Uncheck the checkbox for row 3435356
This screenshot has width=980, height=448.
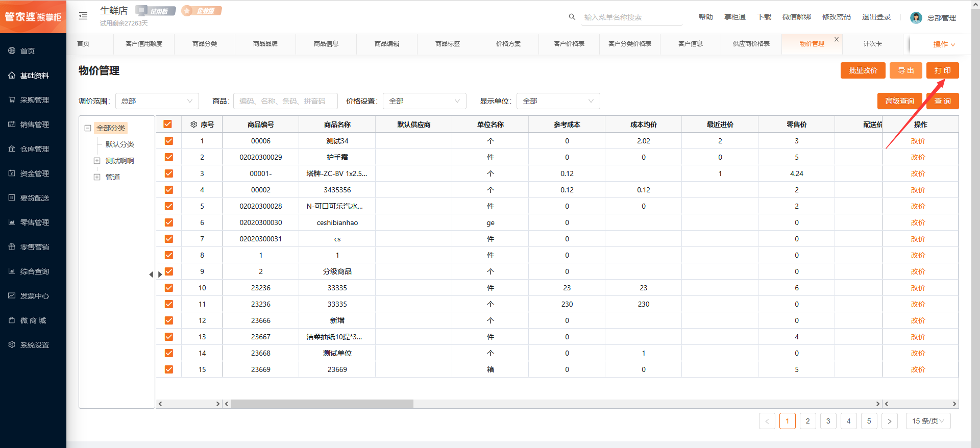pyautogui.click(x=169, y=190)
